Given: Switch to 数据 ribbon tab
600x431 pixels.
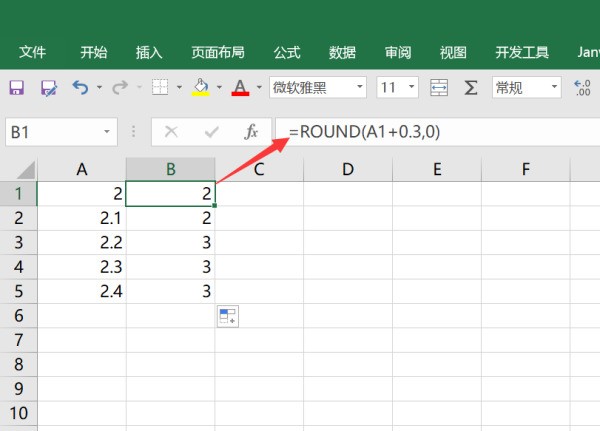Looking at the screenshot, I should coord(342,52).
